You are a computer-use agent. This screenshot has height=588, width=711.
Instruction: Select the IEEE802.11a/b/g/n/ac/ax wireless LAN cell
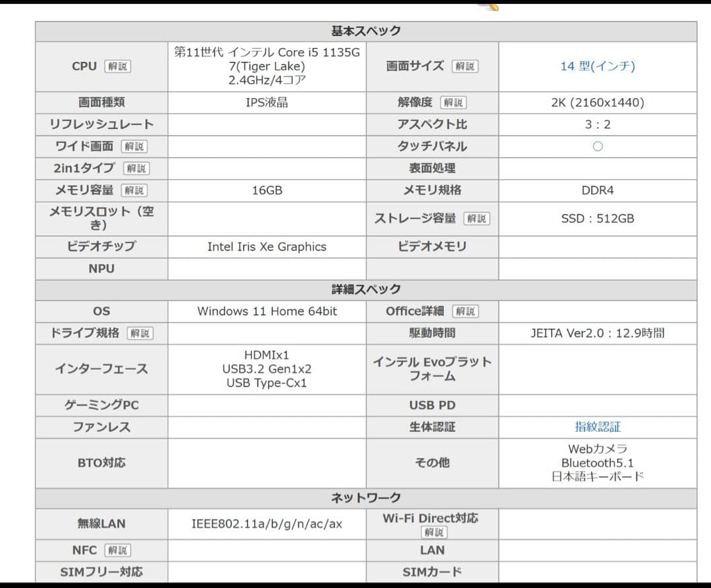(x=267, y=524)
